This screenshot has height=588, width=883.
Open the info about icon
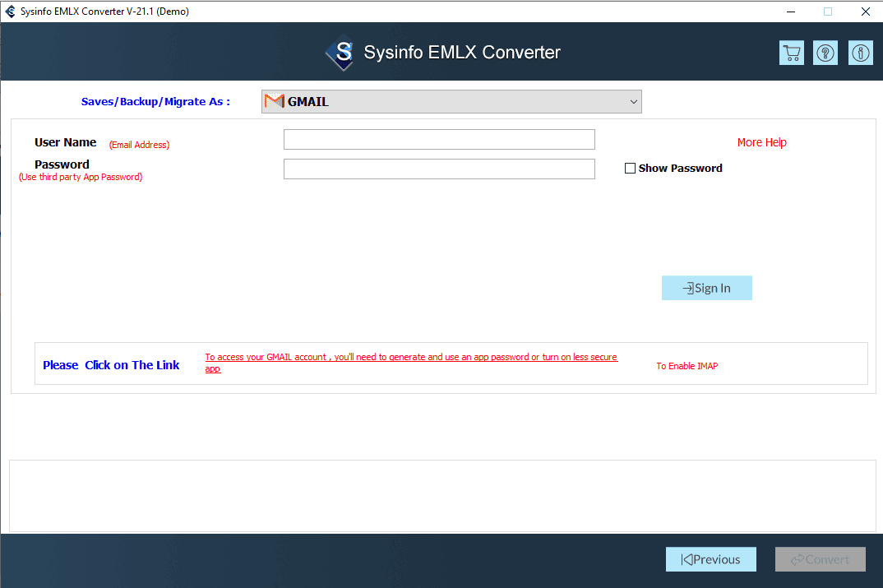860,53
